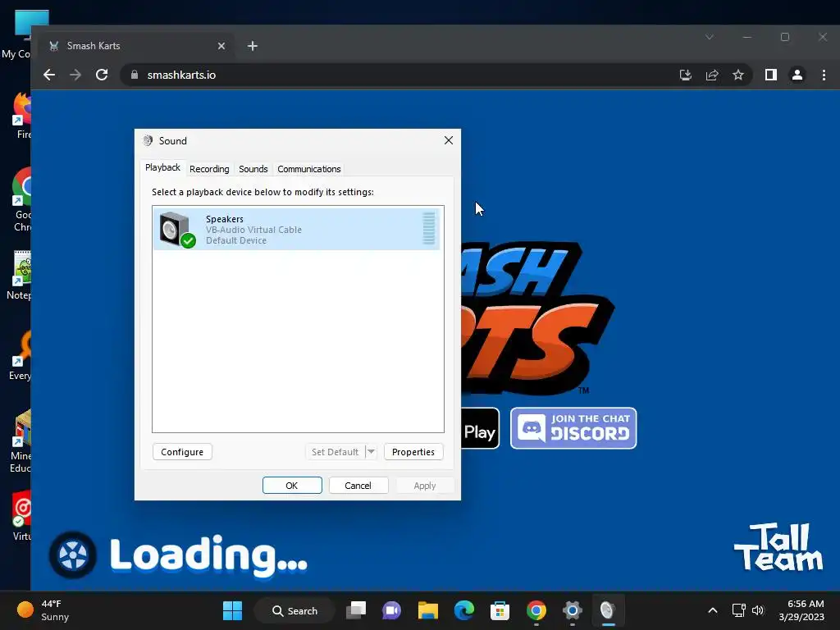Click Speakers volume level meter

tap(428, 228)
